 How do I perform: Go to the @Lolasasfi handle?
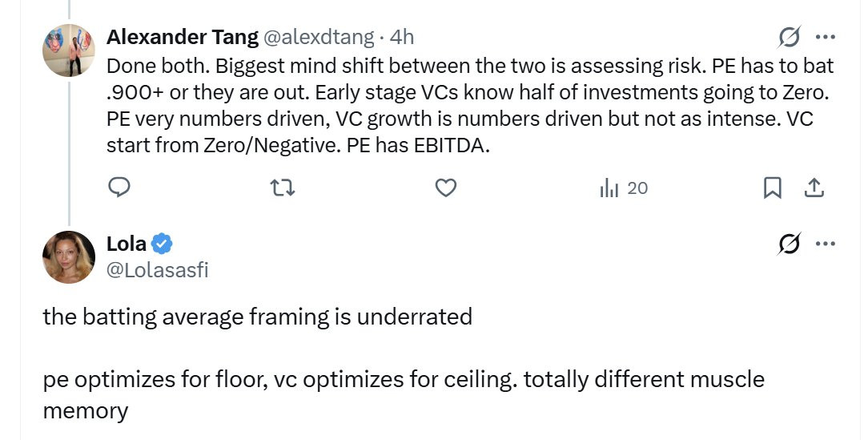pyautogui.click(x=157, y=270)
